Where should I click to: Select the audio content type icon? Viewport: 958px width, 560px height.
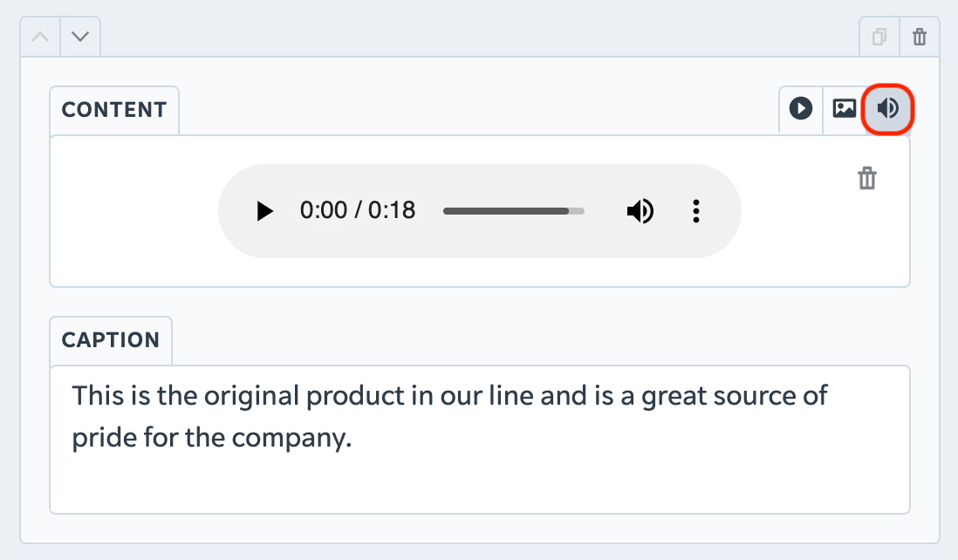click(x=887, y=109)
